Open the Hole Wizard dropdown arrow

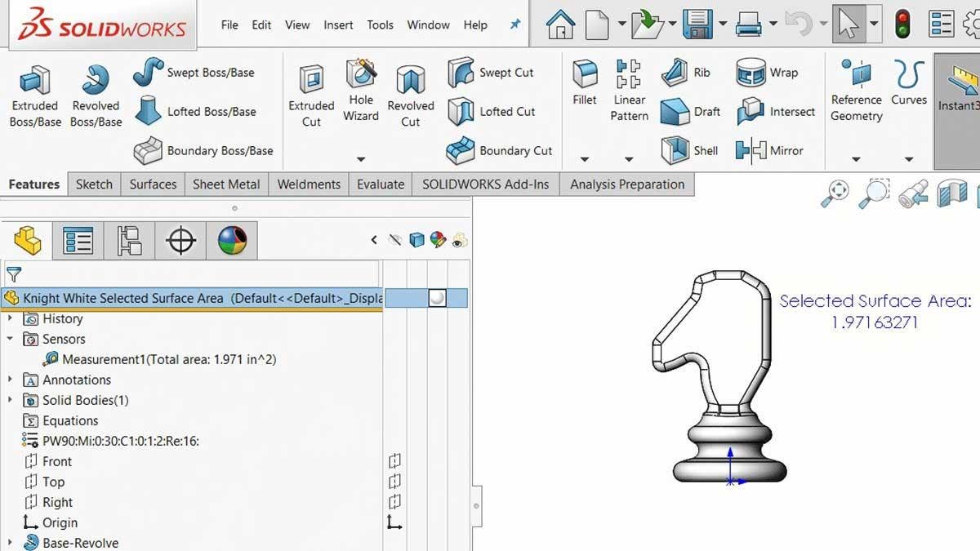tap(361, 160)
